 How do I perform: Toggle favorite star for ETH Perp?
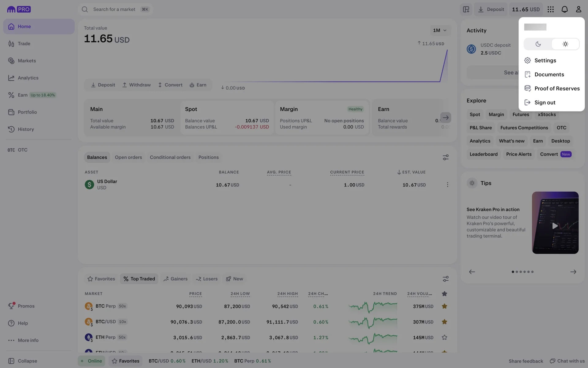(444, 337)
